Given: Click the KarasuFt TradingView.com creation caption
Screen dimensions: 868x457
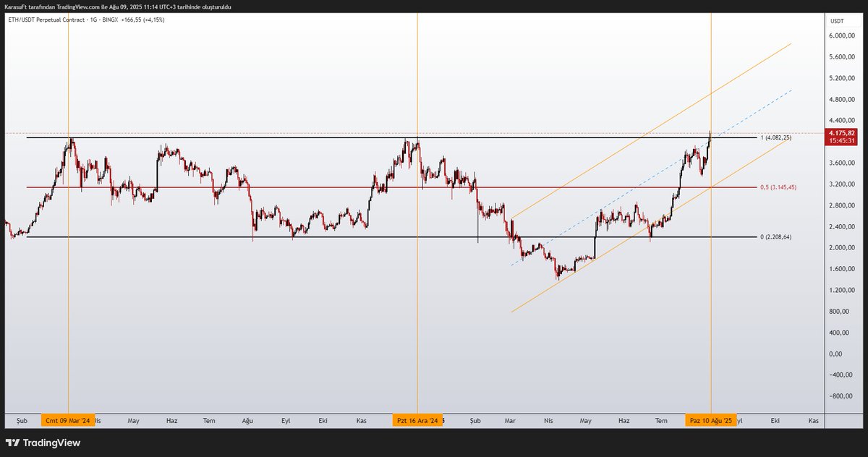Looking at the screenshot, I should click(117, 6).
